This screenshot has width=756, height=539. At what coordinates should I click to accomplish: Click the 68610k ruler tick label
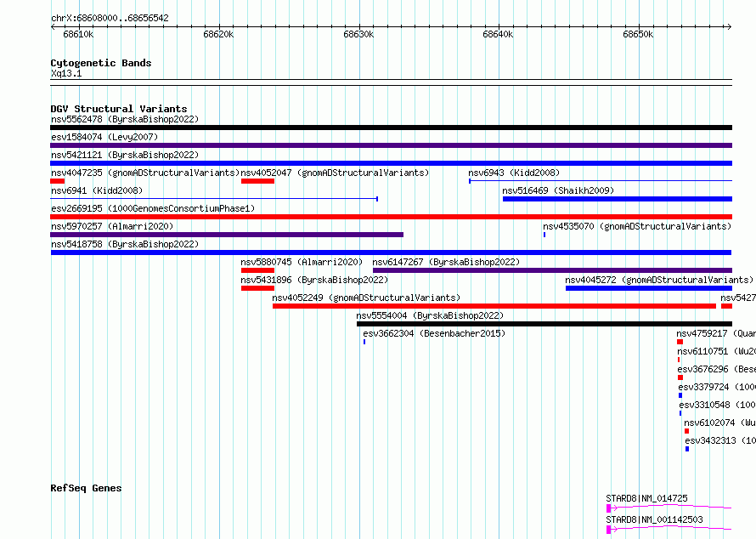(x=79, y=34)
